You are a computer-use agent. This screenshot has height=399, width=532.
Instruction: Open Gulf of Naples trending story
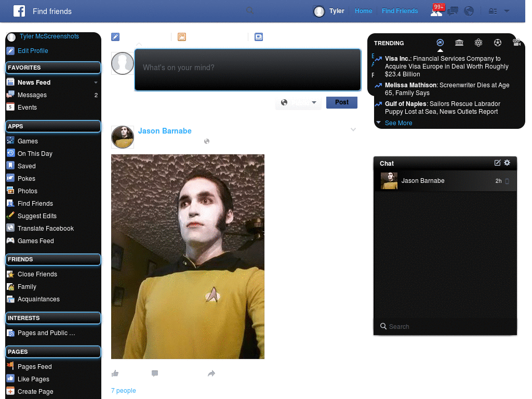443,108
